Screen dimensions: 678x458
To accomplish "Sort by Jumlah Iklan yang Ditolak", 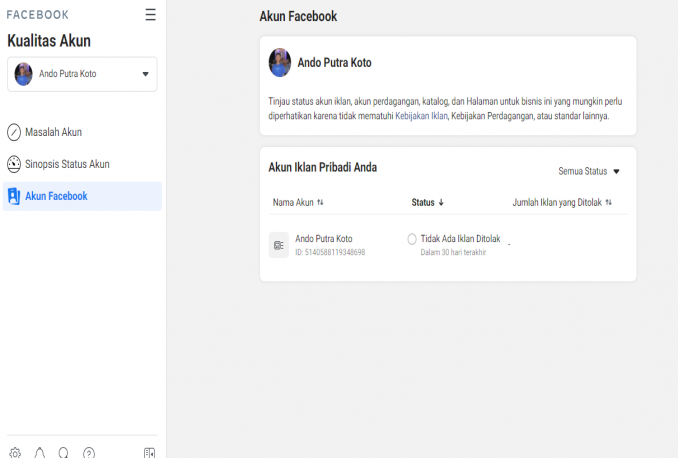I will [562, 202].
